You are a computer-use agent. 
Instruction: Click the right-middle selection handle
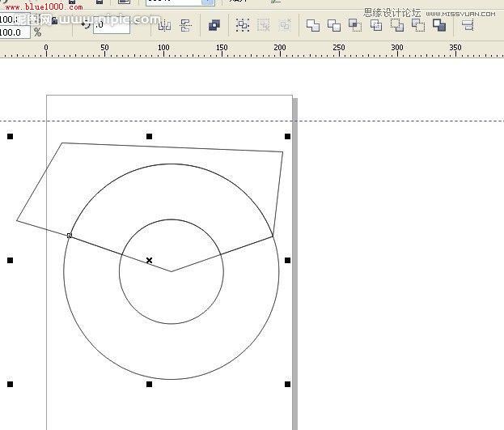coord(287,261)
